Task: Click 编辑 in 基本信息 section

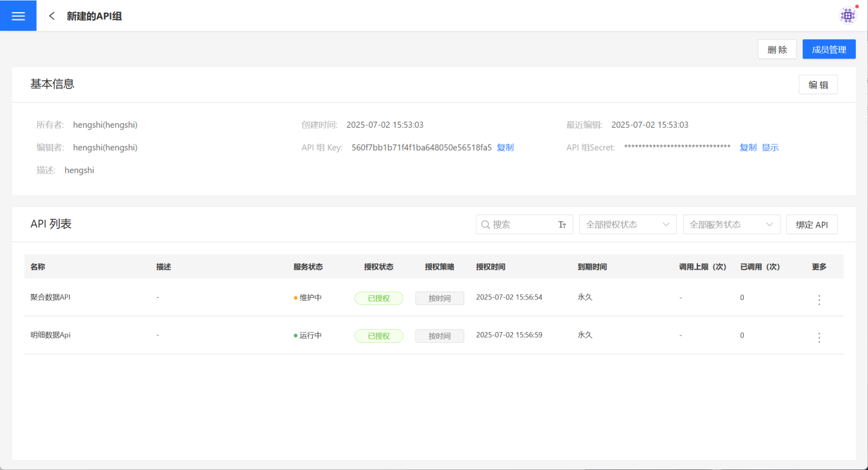Action: coord(817,85)
